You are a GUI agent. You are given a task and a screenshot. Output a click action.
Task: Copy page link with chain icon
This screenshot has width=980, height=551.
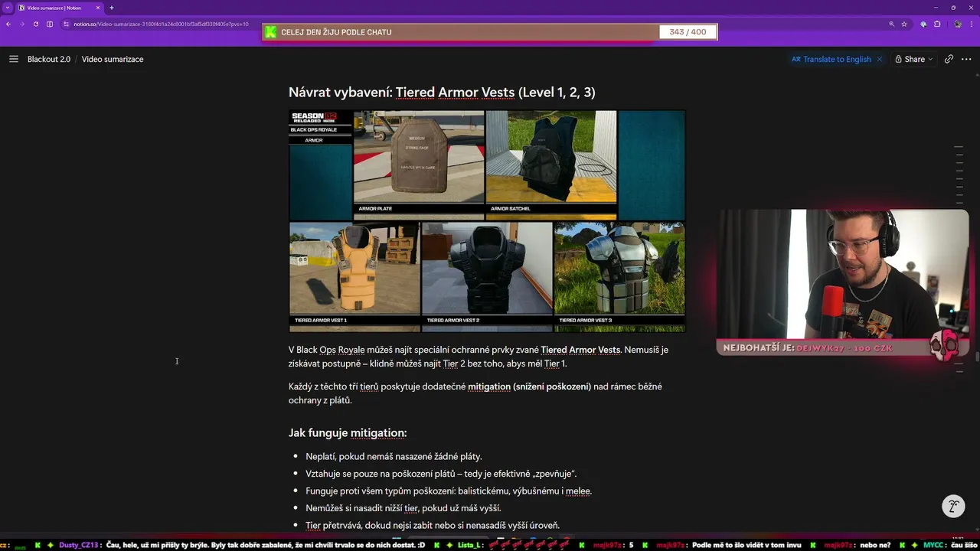pyautogui.click(x=949, y=59)
